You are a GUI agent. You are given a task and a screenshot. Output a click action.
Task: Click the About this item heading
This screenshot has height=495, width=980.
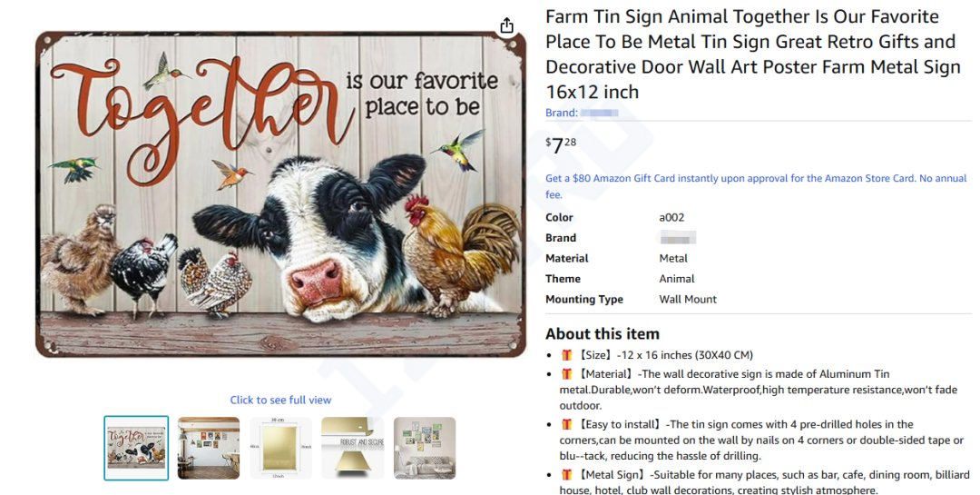pyautogui.click(x=603, y=333)
